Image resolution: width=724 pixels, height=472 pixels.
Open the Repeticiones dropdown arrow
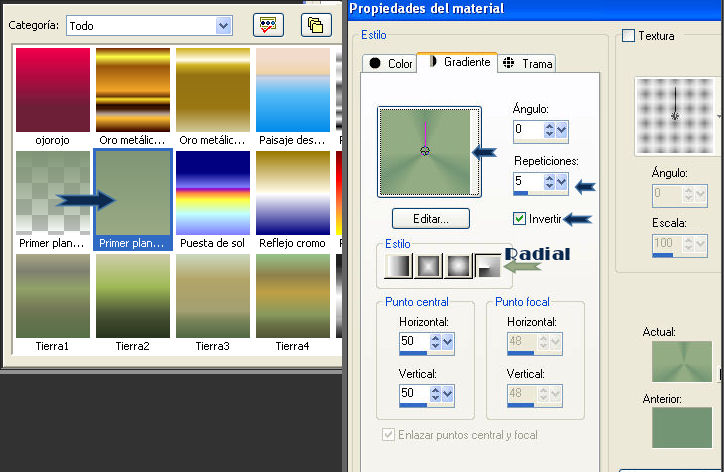click(x=561, y=182)
